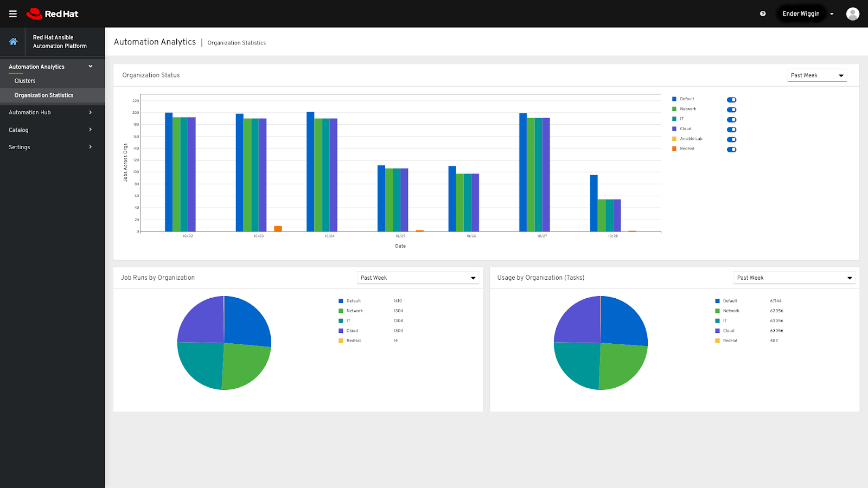Image resolution: width=868 pixels, height=488 pixels.
Task: Click the Red Hat logo
Action: [53, 14]
